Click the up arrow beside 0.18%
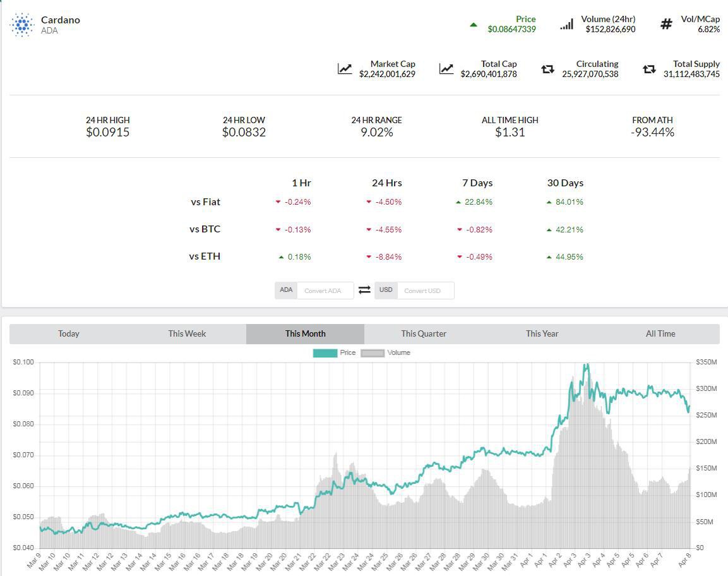Viewport: 728px width, 576px height. [281, 257]
